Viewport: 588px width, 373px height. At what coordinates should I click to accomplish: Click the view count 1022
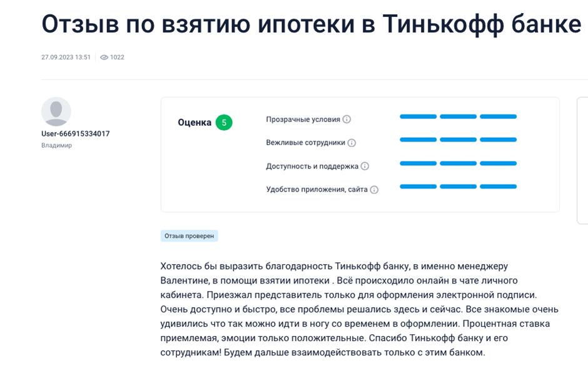click(117, 58)
